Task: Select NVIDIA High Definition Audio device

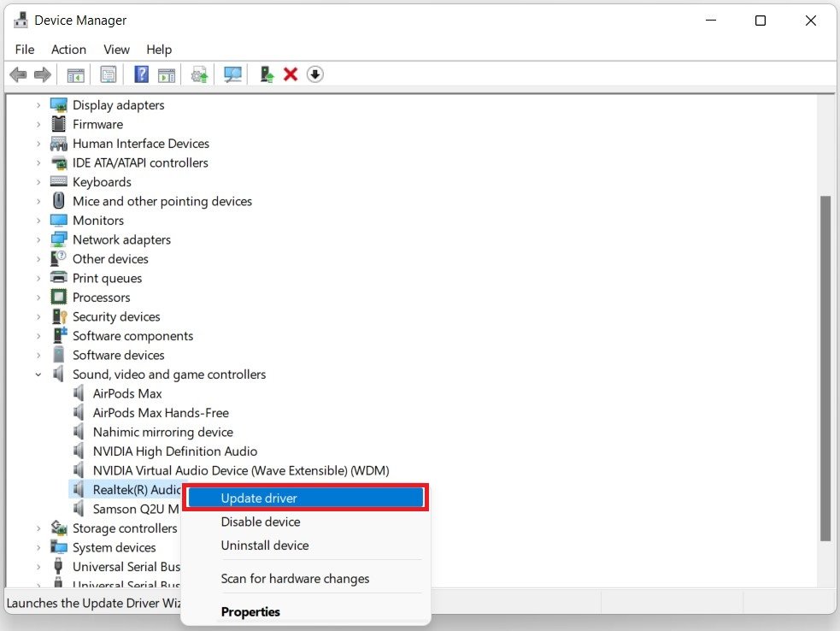Action: (x=174, y=451)
